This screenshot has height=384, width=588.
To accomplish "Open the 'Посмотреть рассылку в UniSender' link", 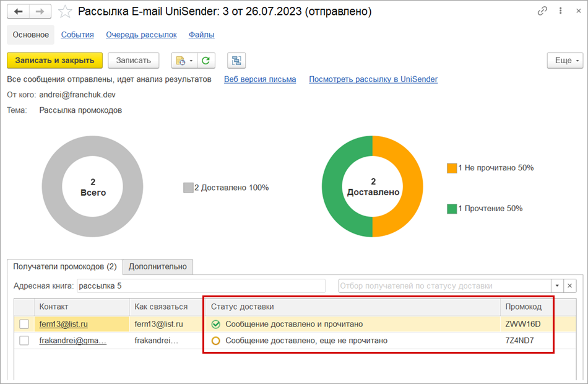I will tap(373, 79).
